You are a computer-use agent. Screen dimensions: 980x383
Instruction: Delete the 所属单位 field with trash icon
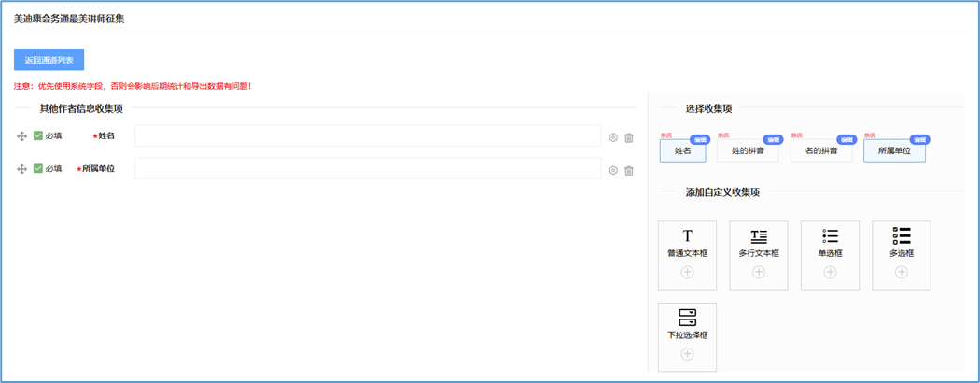pyautogui.click(x=629, y=170)
